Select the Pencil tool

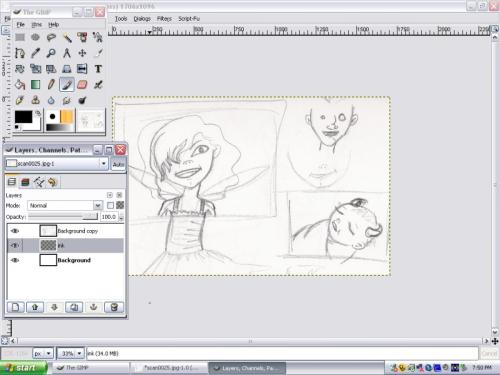click(51, 85)
